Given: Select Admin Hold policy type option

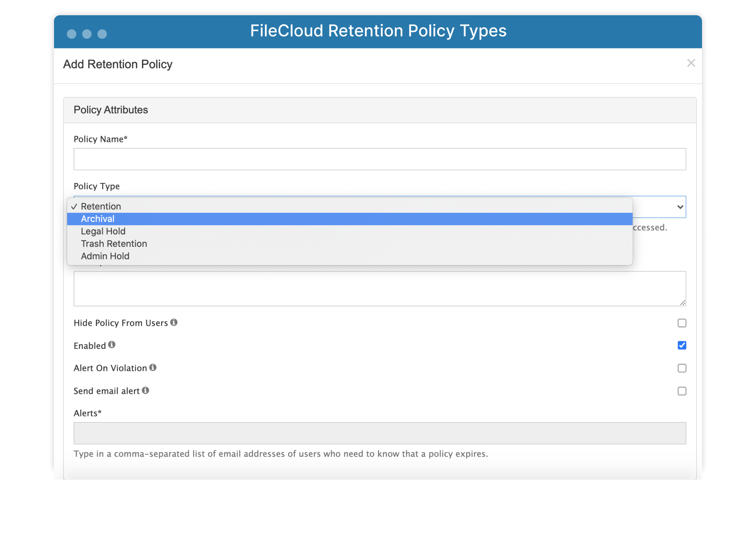Looking at the screenshot, I should [x=105, y=256].
